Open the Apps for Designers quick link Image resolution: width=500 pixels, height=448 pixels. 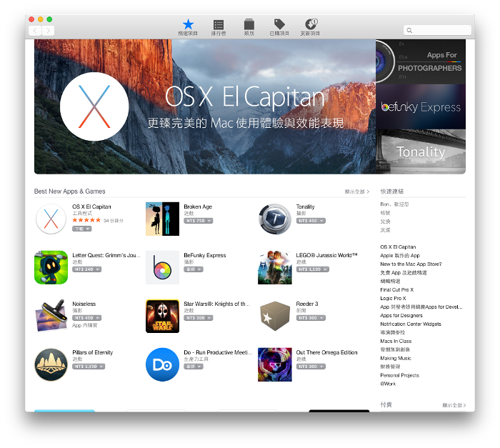coord(401,316)
